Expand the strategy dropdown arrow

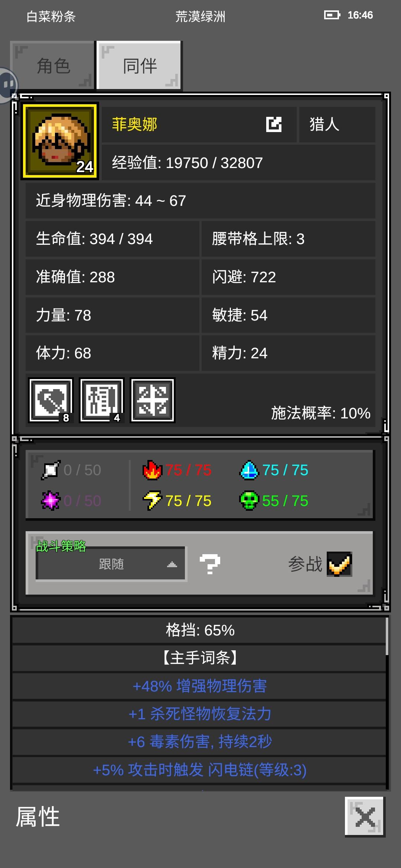coord(172,565)
